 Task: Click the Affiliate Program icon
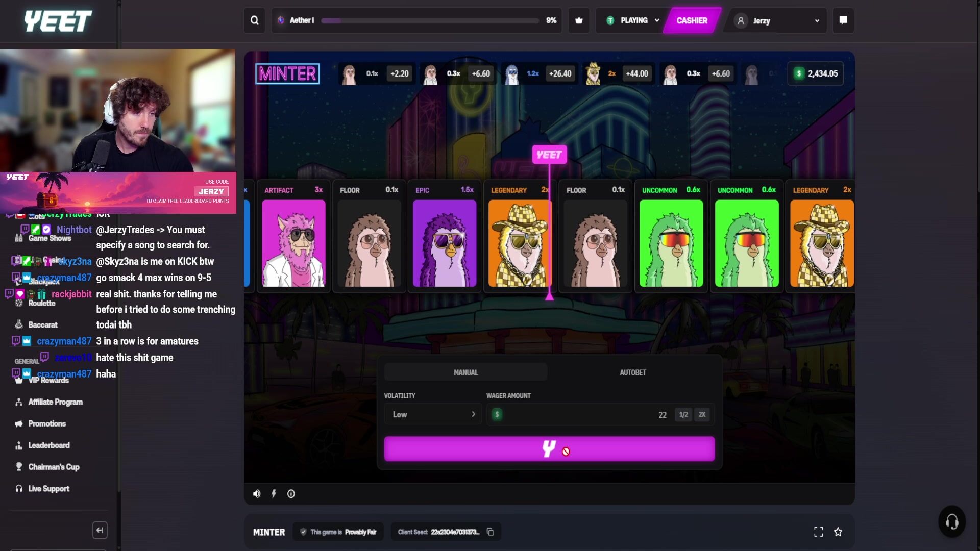(x=19, y=402)
